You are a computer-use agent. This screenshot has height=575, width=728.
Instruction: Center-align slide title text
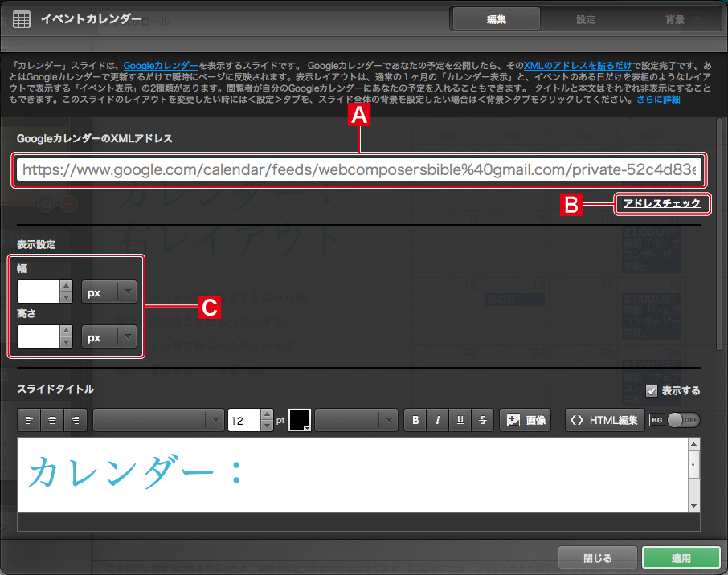[x=52, y=421]
